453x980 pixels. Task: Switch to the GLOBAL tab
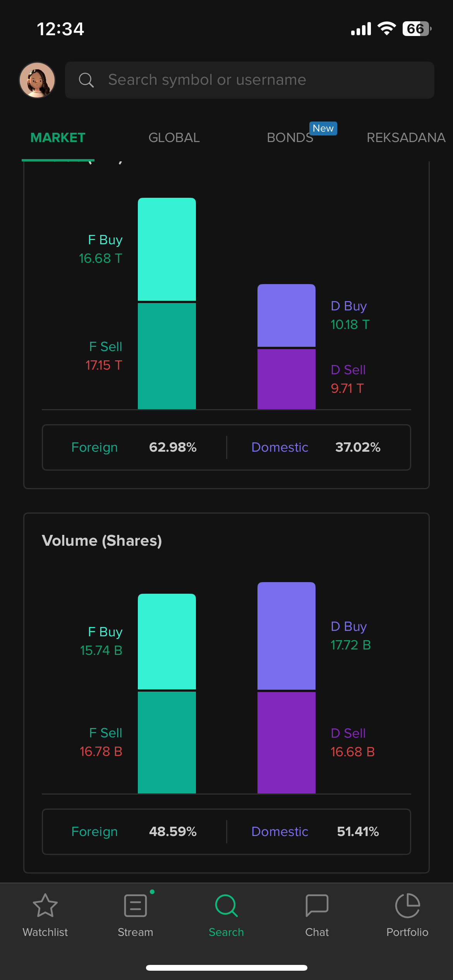[x=174, y=138]
